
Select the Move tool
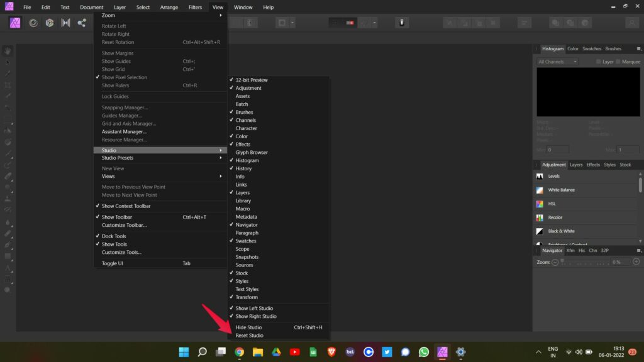coord(7,62)
